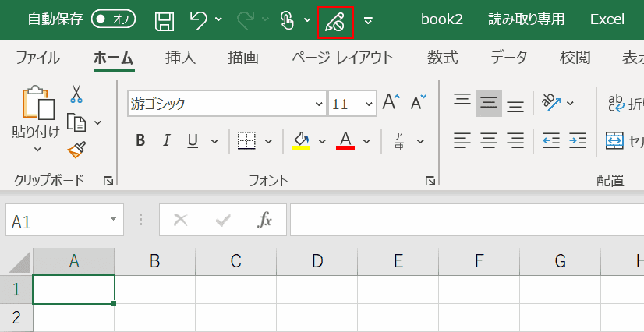Increase font size with the large A icon
The width and height of the screenshot is (644, 332).
(391, 102)
